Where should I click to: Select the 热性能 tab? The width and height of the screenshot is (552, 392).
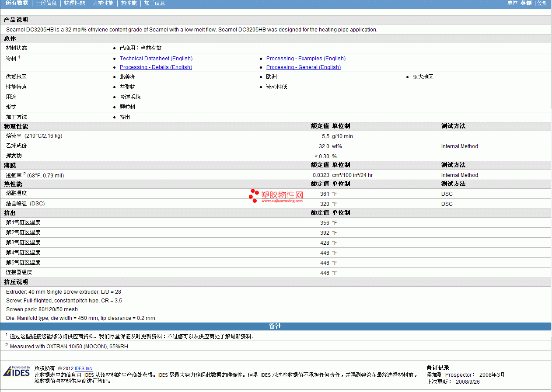click(x=129, y=3)
